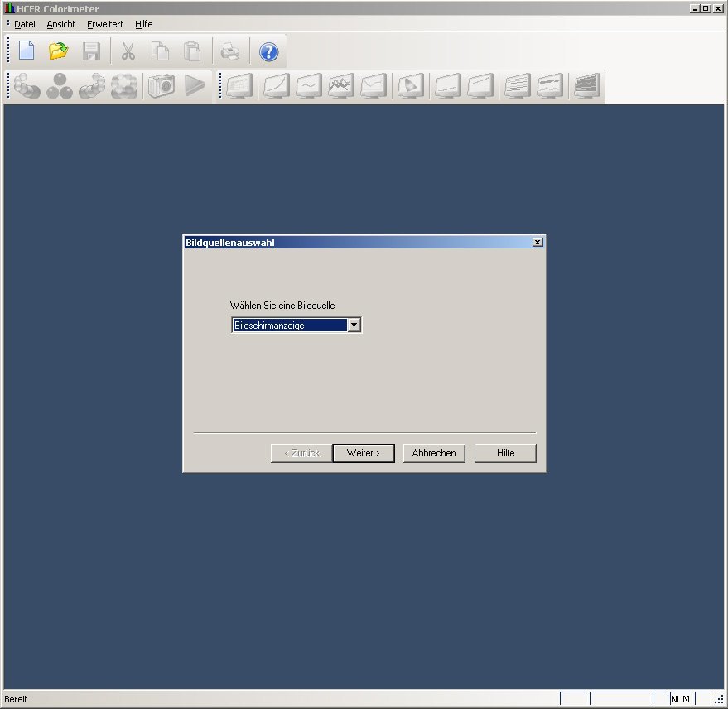Click the NUM indicator in status bar
Viewport: 728px width, 709px height.
coord(680,699)
